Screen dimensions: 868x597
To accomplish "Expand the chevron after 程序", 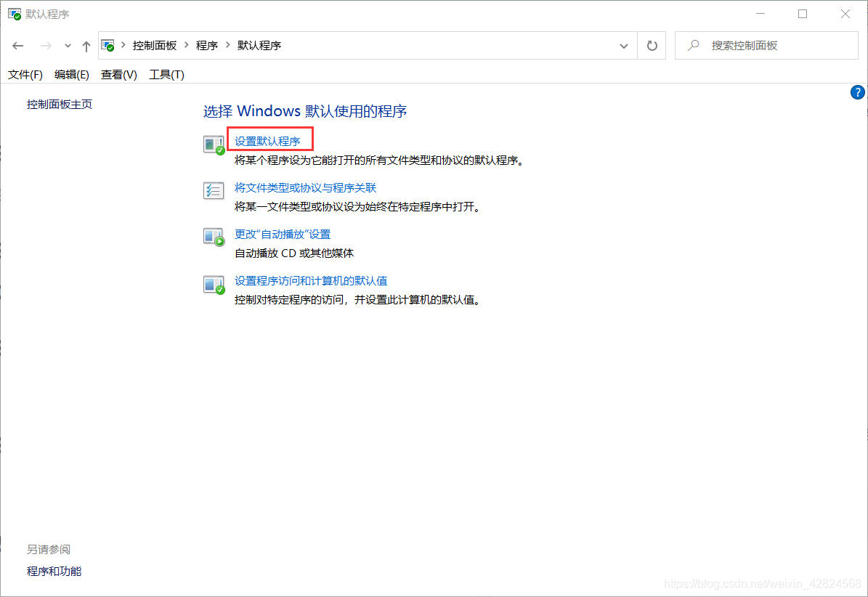I will point(227,45).
